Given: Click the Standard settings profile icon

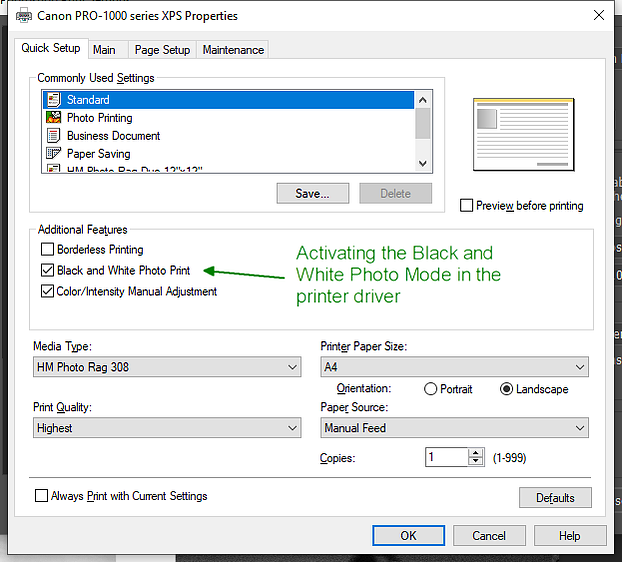Looking at the screenshot, I should pos(54,100).
